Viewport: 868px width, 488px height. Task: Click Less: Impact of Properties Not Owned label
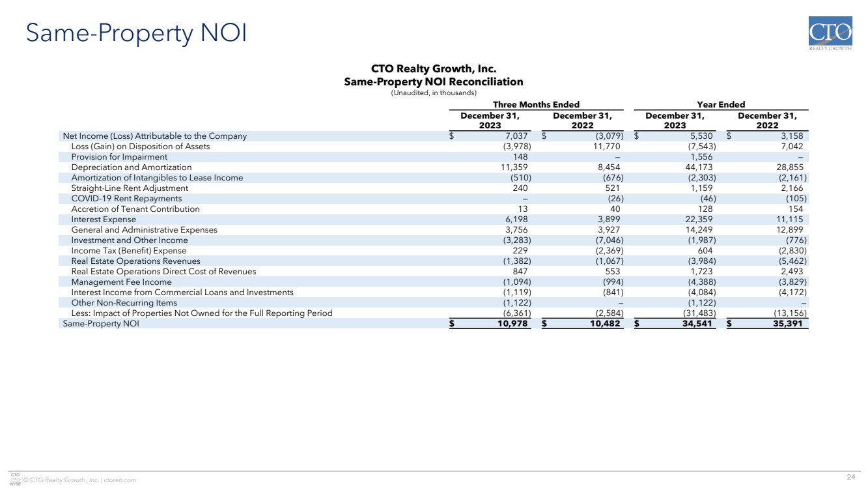point(202,313)
